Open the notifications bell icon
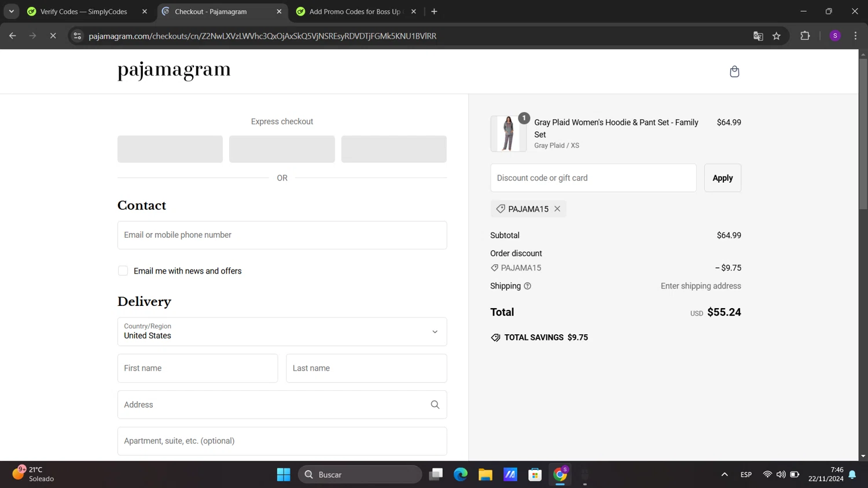The height and width of the screenshot is (488, 868). pyautogui.click(x=852, y=475)
